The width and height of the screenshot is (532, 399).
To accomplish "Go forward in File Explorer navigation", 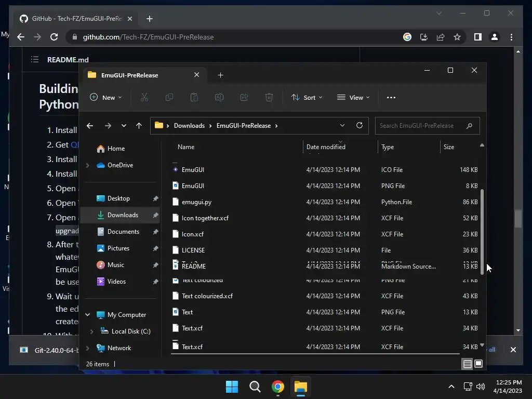I will pyautogui.click(x=108, y=126).
